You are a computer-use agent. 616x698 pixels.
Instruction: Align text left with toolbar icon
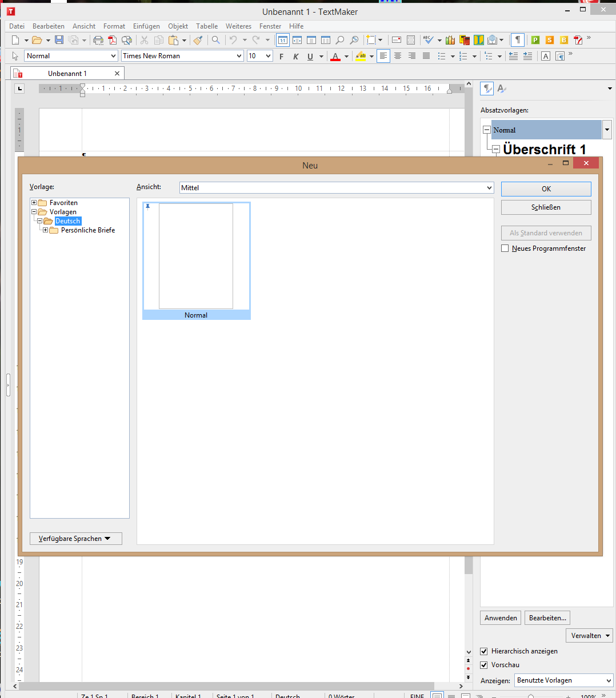pos(383,56)
